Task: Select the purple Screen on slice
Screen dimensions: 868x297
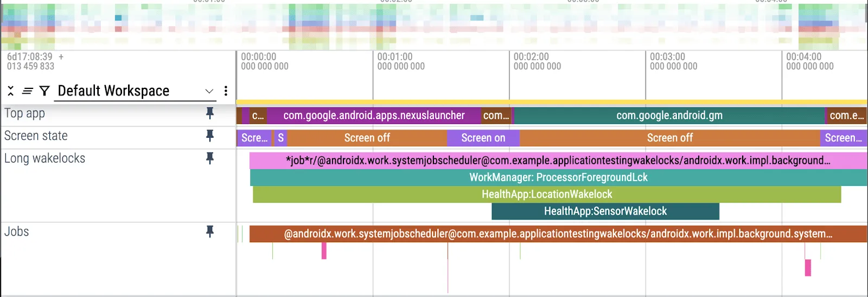Action: point(483,138)
